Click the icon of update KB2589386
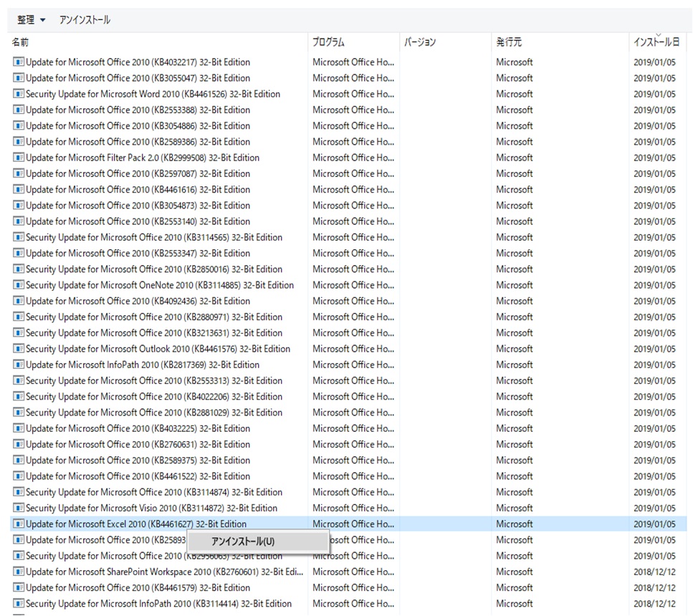 (x=19, y=141)
